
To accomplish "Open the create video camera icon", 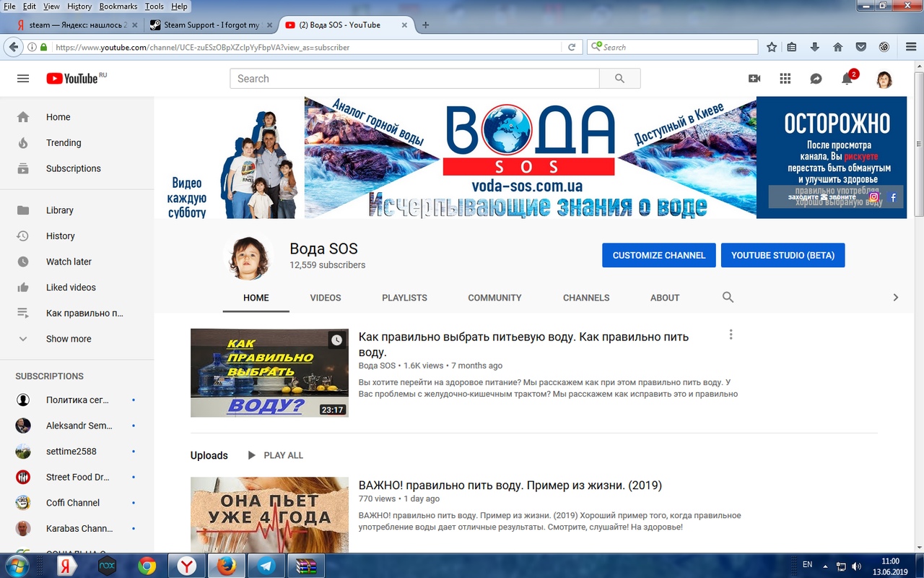I will (x=754, y=79).
